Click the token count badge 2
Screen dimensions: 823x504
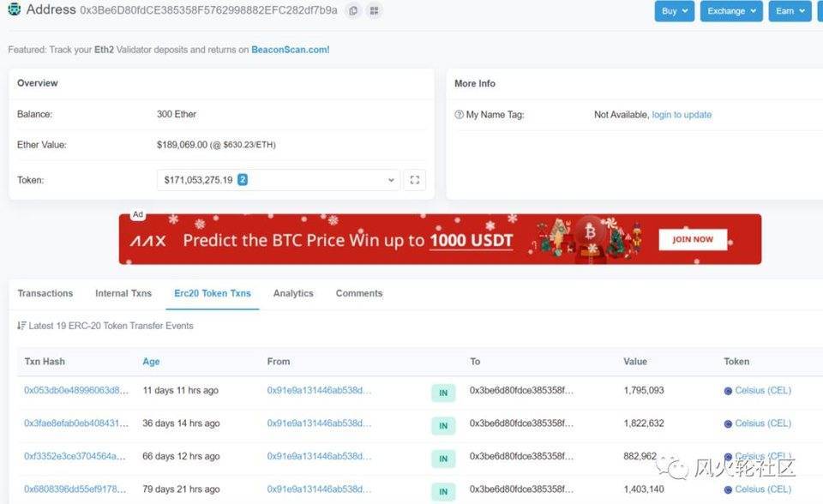(x=243, y=179)
